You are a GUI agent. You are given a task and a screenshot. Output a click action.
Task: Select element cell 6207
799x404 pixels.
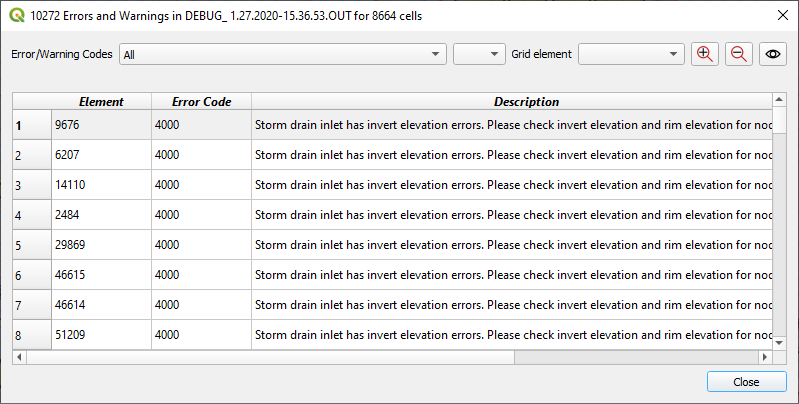pos(101,155)
